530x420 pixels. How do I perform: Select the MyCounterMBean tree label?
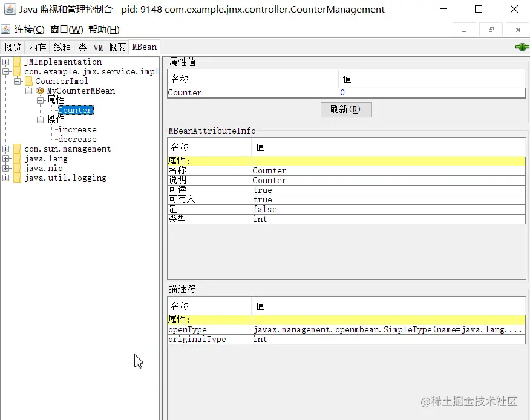(81, 91)
